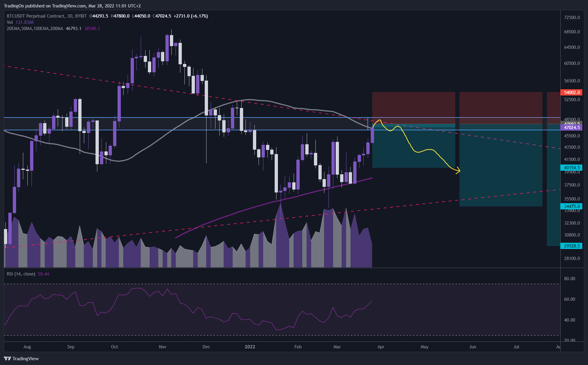This screenshot has width=588, height=365.
Task: Click the 34475.0 target price label
Action: pos(571,206)
